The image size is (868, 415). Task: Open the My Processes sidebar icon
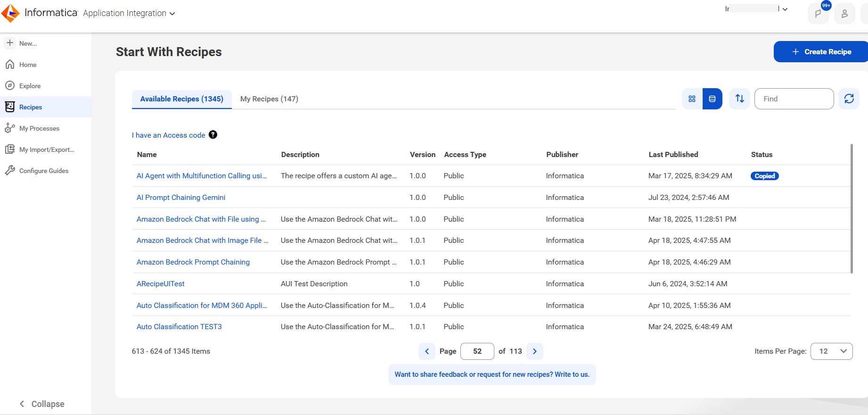[x=10, y=128]
